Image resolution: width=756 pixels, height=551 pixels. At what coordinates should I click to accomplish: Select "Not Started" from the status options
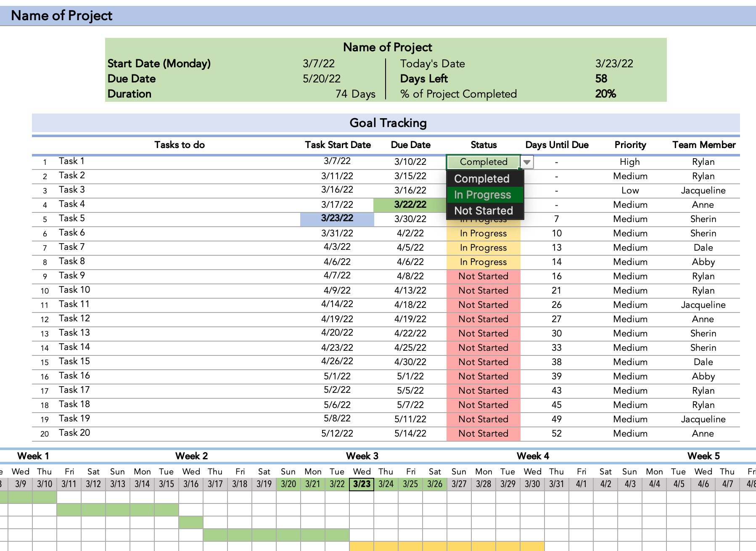484,211
